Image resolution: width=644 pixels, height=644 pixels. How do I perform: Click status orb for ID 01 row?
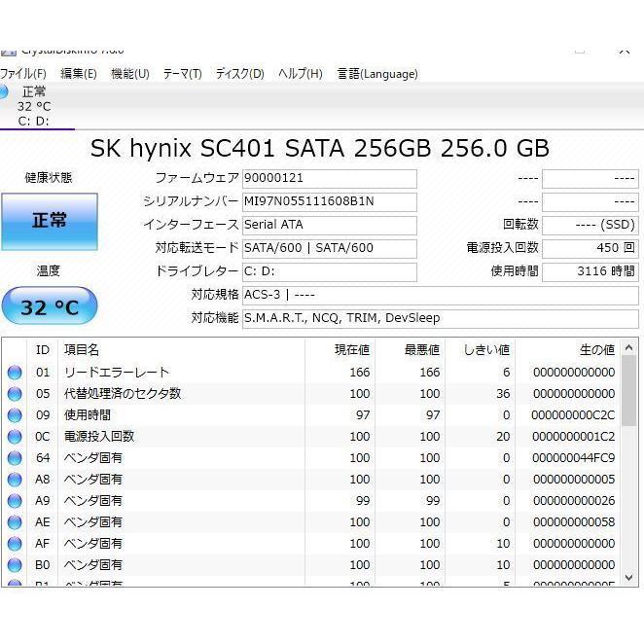tap(15, 373)
